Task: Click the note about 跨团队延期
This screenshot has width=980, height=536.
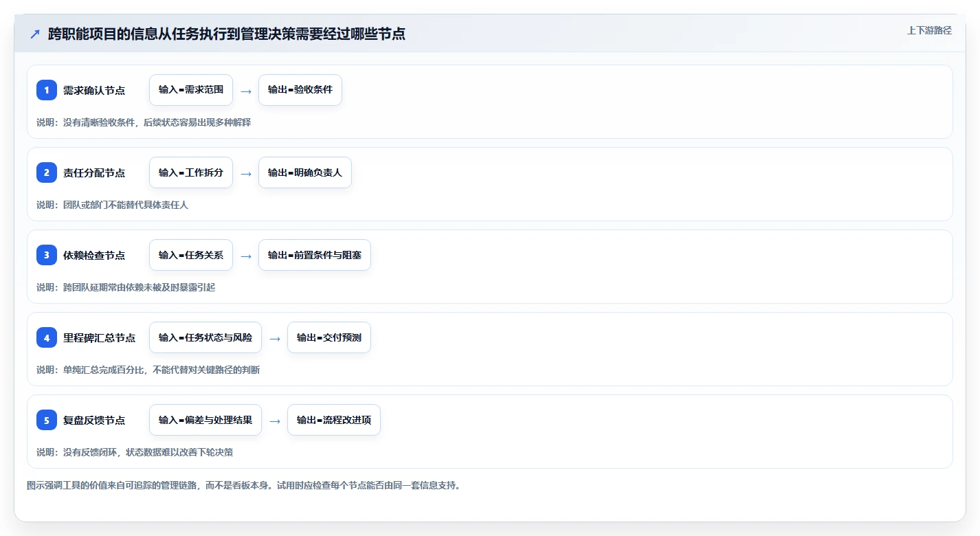Action: click(x=126, y=287)
